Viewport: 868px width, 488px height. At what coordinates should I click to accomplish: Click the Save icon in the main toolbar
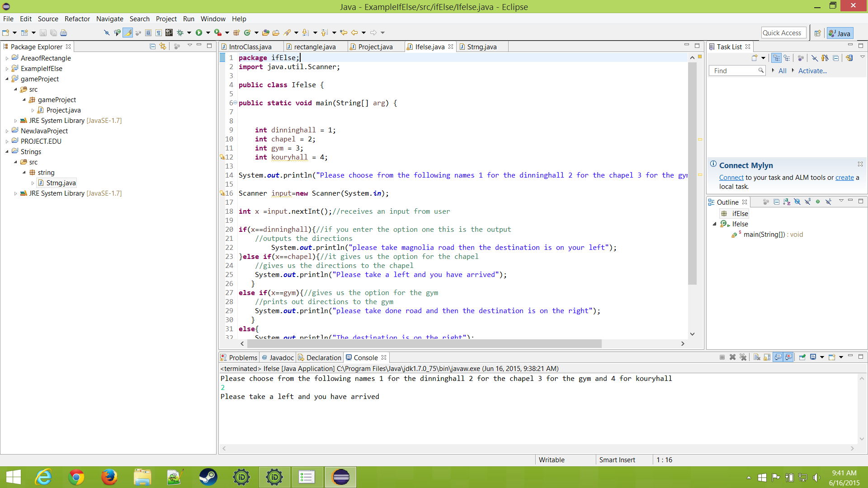[43, 33]
